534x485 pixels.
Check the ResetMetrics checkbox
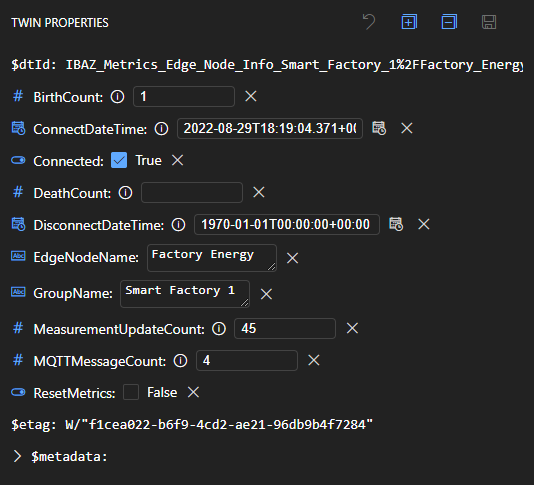[x=131, y=392]
